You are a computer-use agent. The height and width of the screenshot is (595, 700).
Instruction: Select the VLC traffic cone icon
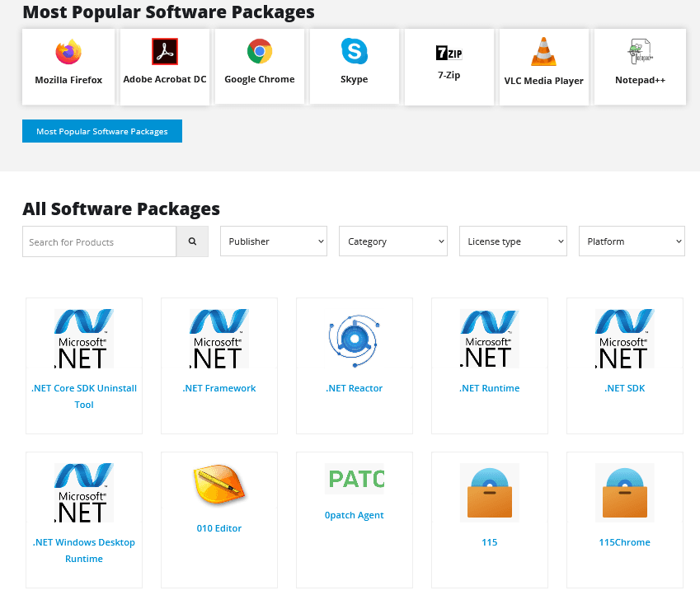tap(543, 52)
